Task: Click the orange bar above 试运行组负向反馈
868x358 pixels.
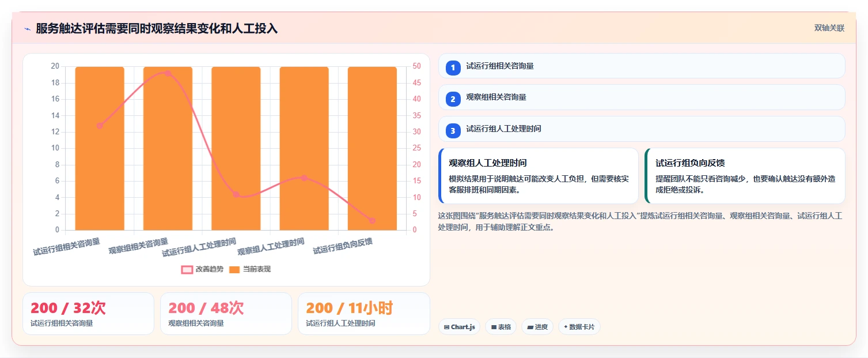Action: [x=372, y=149]
